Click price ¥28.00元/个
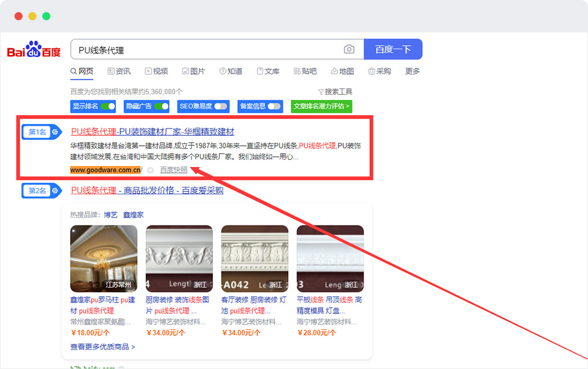Viewport: 588px width, 369px height. point(317,333)
